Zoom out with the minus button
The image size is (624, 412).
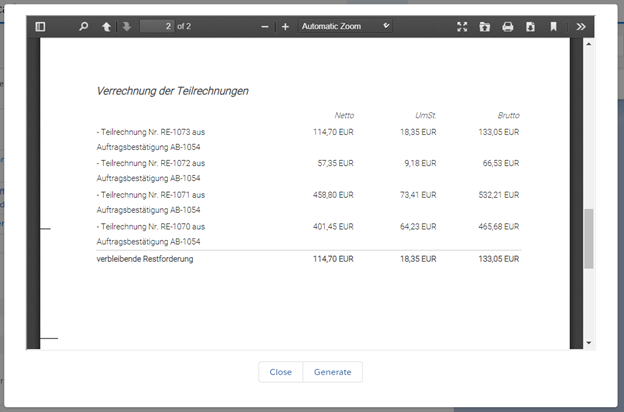coord(265,26)
